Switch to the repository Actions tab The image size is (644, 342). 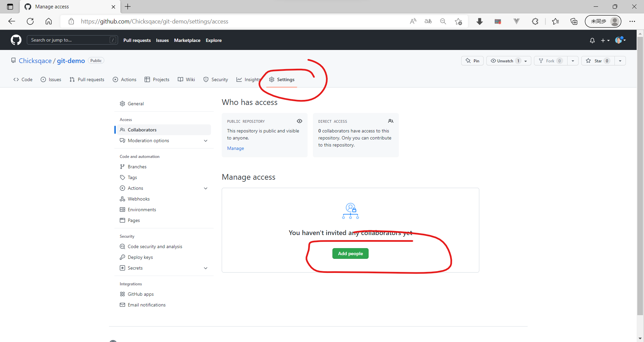point(125,79)
